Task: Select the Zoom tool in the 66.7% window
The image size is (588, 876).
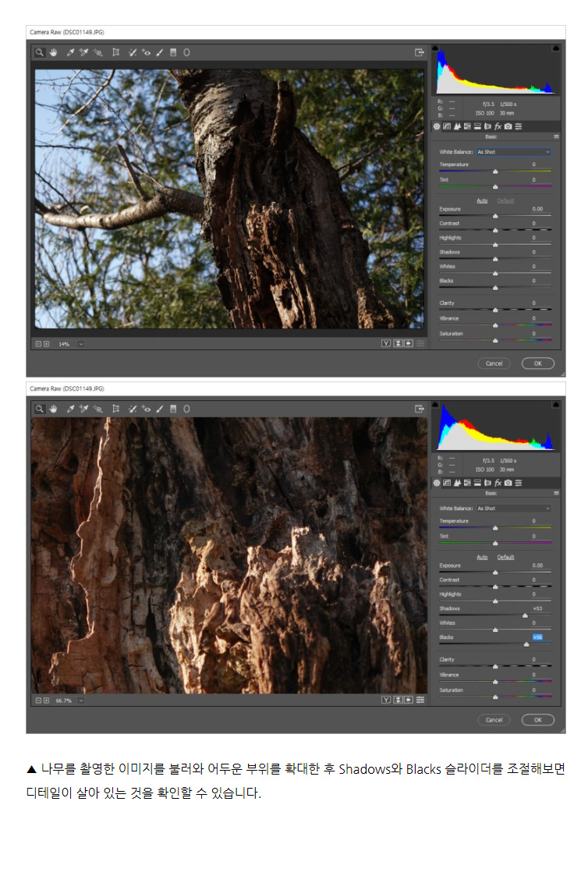Action: pos(40,409)
